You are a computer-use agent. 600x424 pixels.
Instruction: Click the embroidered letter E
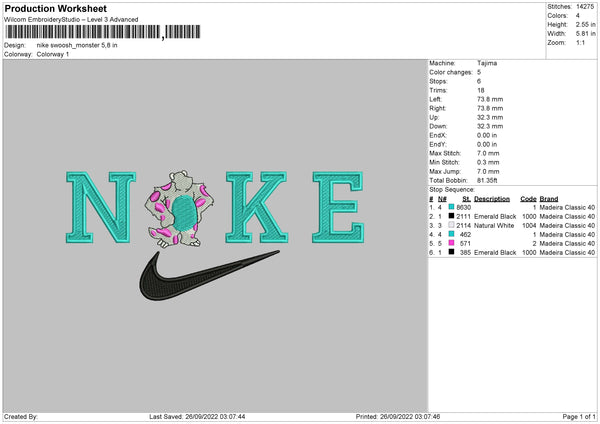[x=338, y=207]
